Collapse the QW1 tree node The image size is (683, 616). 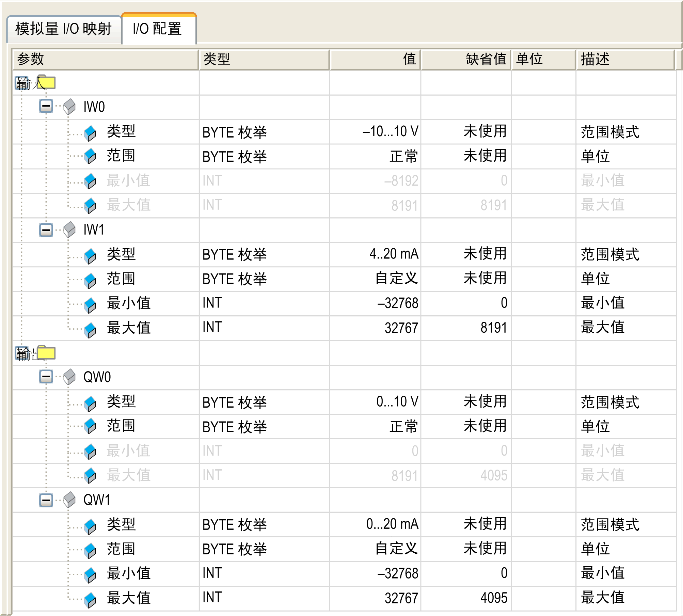(x=46, y=500)
